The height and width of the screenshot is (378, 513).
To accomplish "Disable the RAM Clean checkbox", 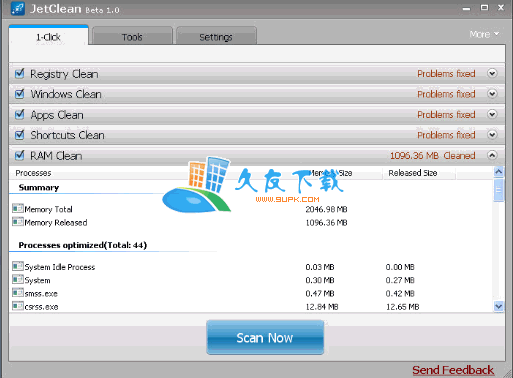I will coord(20,155).
